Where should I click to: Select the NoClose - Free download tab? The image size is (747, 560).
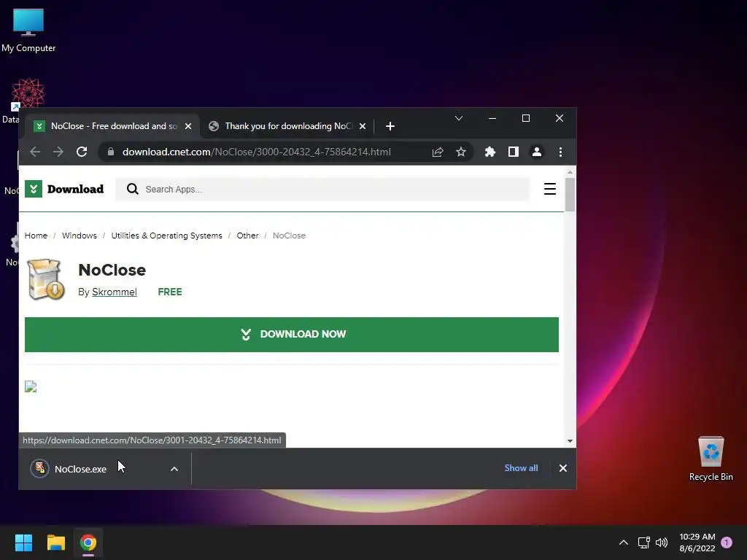pos(113,126)
